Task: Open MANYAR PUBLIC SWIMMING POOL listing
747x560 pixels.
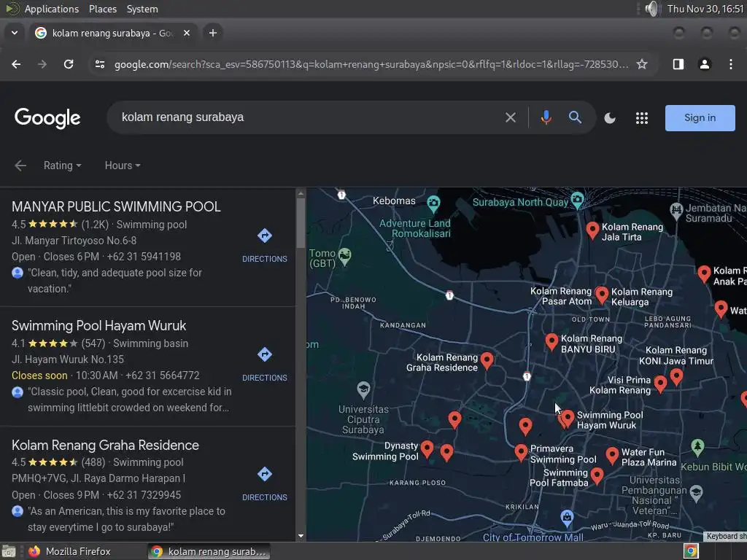Action: click(116, 206)
